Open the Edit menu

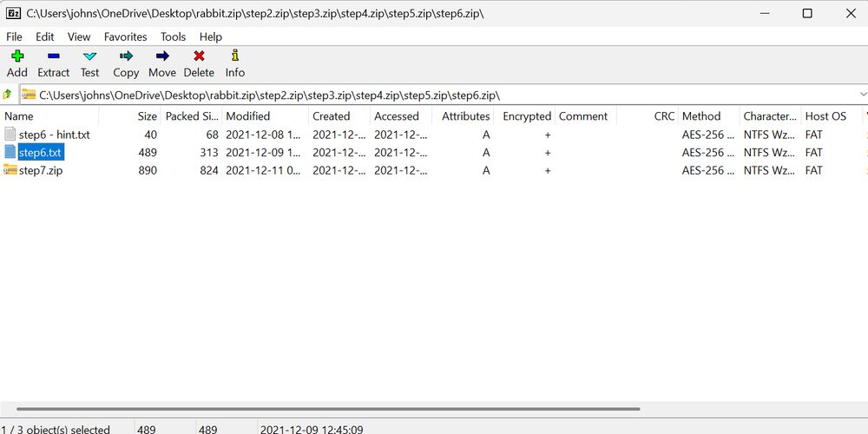(x=45, y=37)
